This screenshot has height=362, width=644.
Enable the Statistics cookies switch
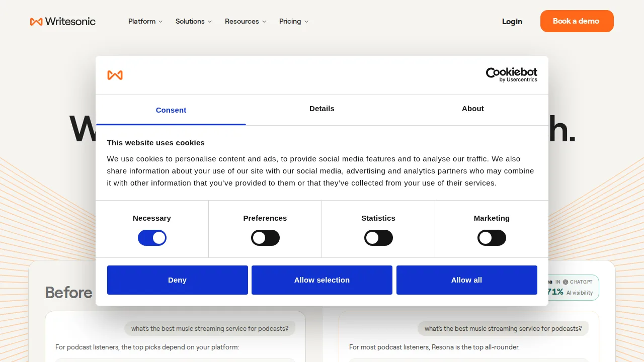[378, 238]
